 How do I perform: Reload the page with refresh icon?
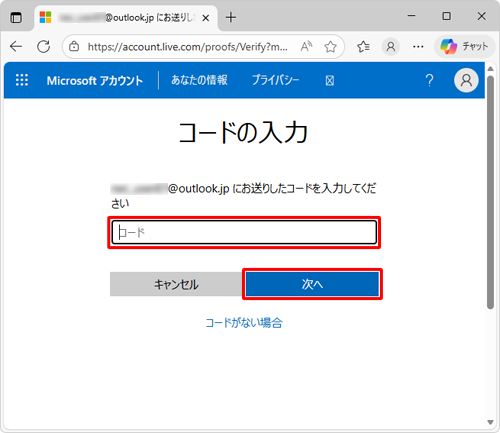pos(44,47)
